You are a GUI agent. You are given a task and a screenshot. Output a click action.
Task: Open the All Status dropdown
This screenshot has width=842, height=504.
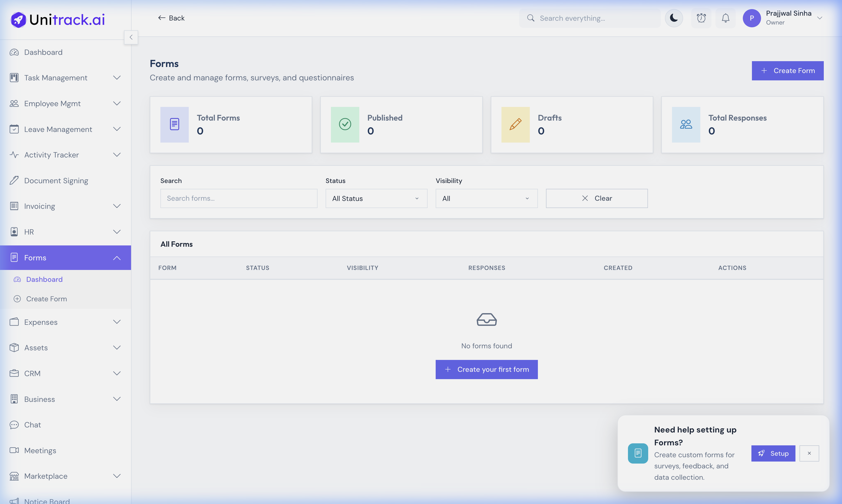pyautogui.click(x=376, y=198)
